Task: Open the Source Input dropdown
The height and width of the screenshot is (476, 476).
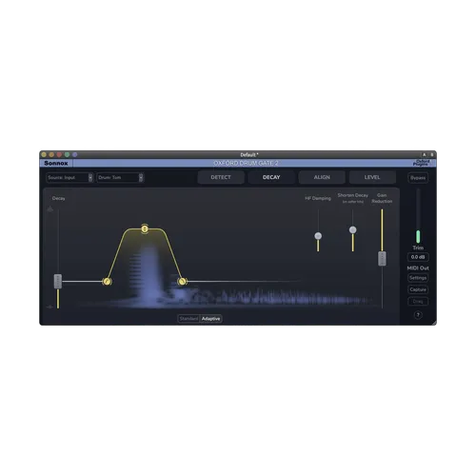Action: click(69, 177)
